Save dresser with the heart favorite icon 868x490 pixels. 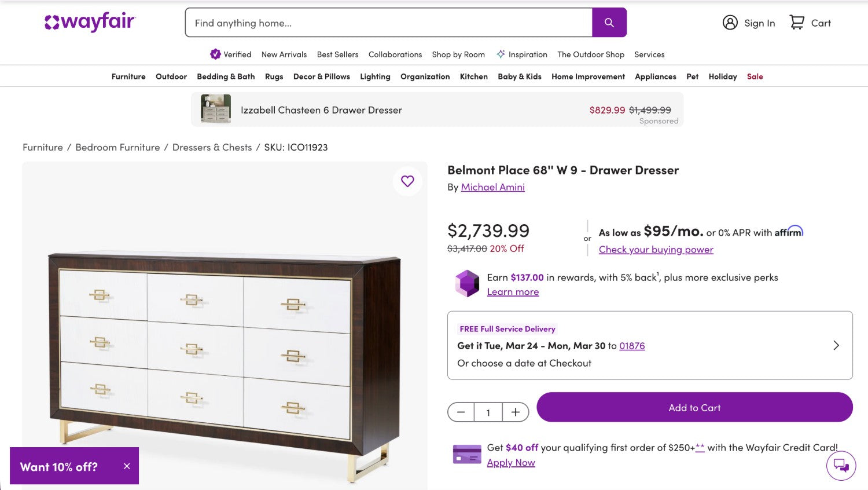407,181
